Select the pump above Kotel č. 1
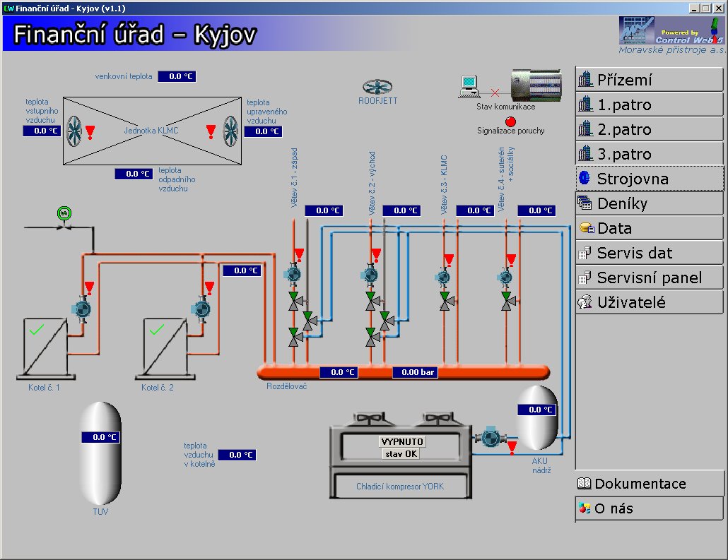This screenshot has width=728, height=560. [x=82, y=309]
